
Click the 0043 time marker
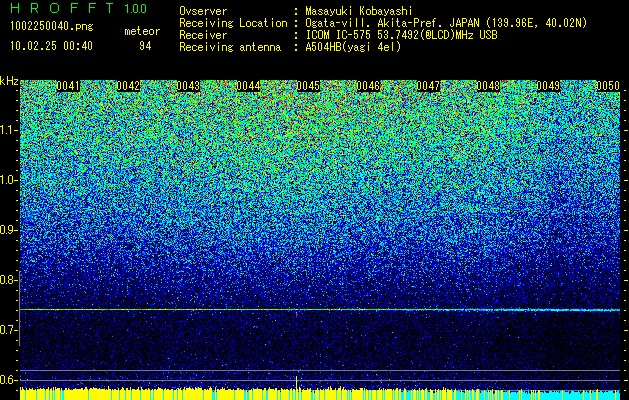[x=188, y=86]
